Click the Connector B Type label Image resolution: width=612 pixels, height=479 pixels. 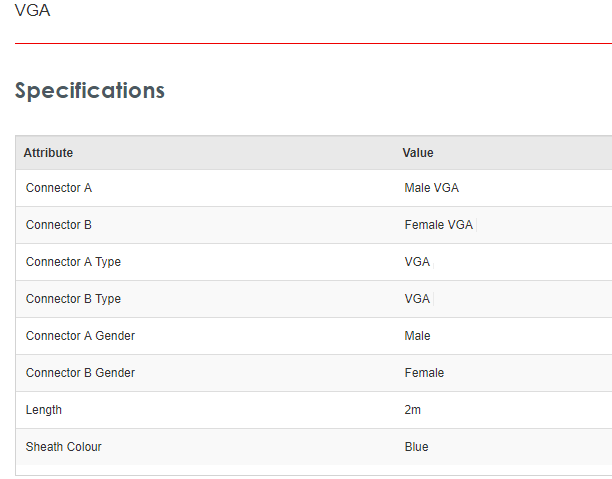click(77, 299)
